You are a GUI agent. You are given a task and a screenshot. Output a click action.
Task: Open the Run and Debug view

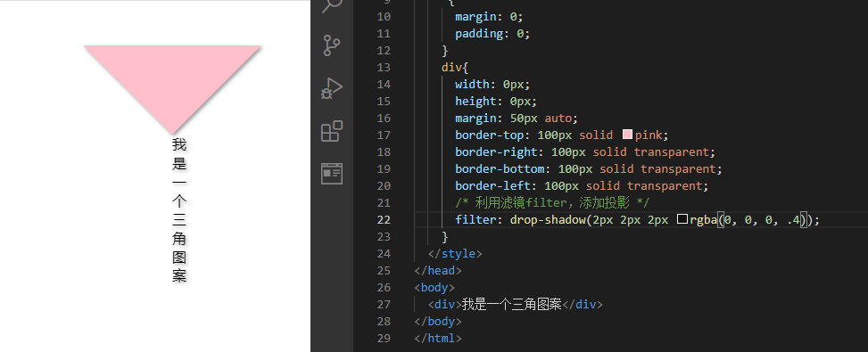[x=332, y=88]
